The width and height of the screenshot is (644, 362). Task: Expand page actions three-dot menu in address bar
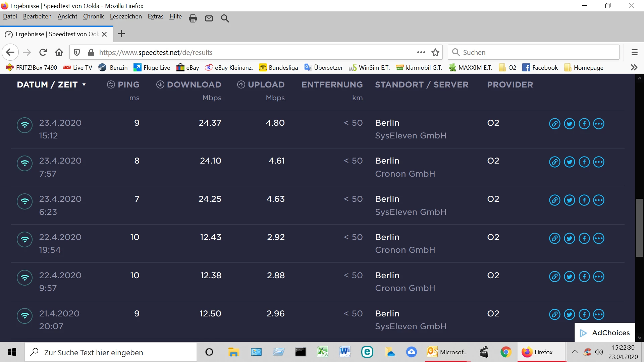421,52
